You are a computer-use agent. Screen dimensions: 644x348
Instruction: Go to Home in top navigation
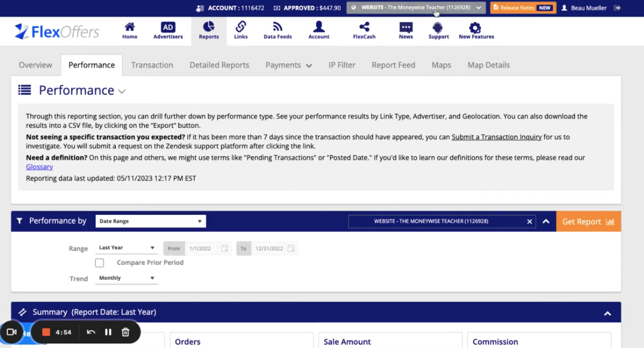130,31
